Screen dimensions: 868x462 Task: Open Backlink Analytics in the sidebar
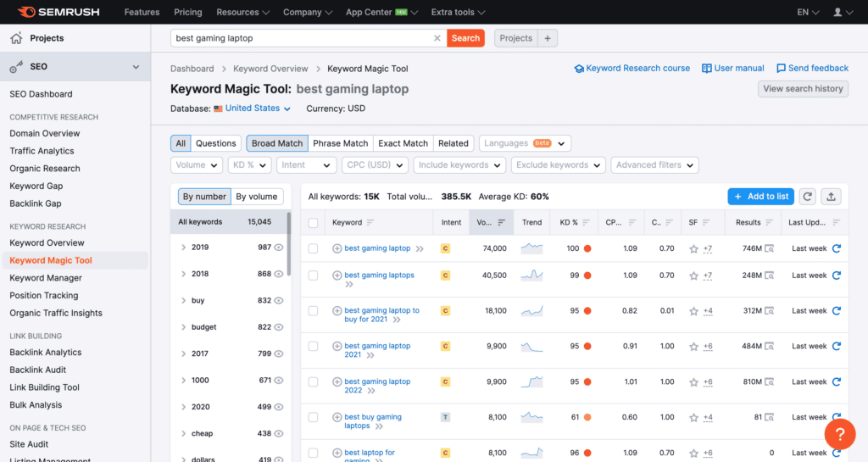(46, 353)
